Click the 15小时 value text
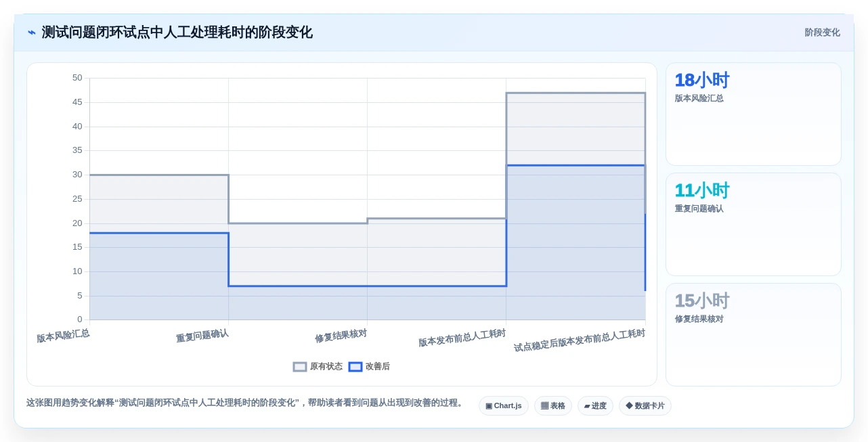868x442 pixels. tap(701, 301)
